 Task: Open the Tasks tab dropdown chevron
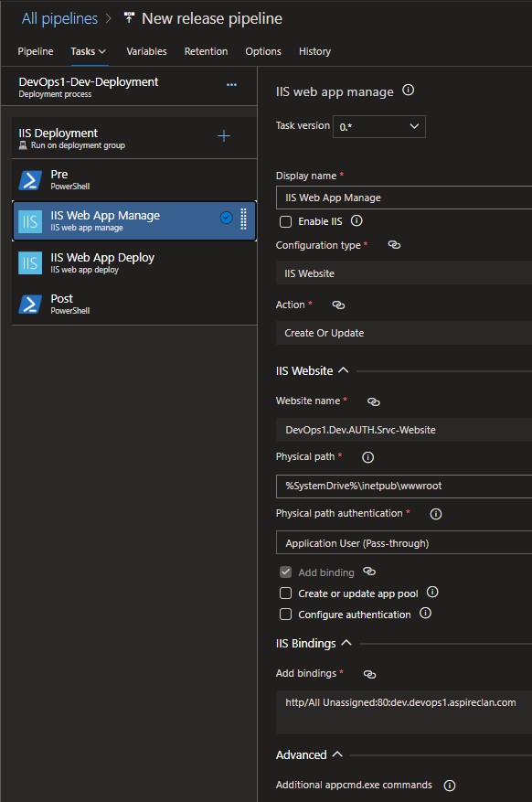(102, 51)
